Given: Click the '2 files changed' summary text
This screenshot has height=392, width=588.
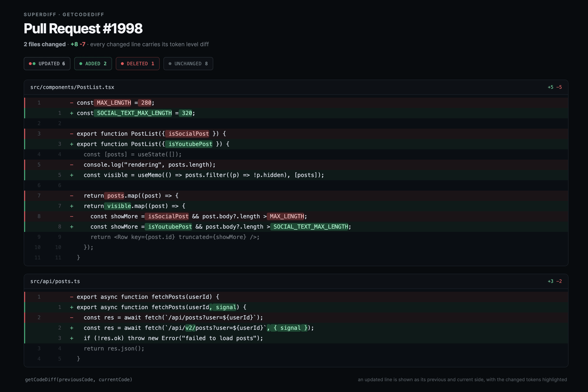Looking at the screenshot, I should pos(45,44).
